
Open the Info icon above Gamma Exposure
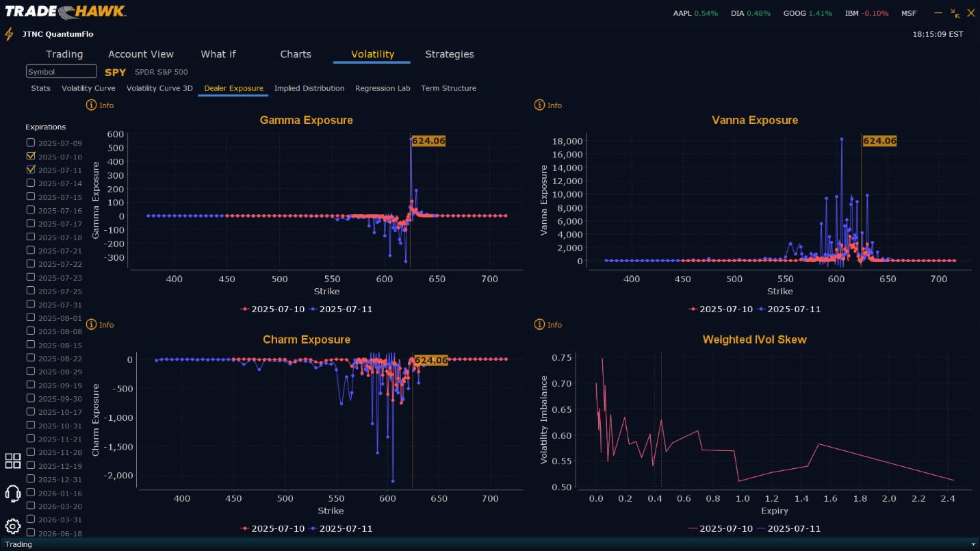[x=91, y=105]
